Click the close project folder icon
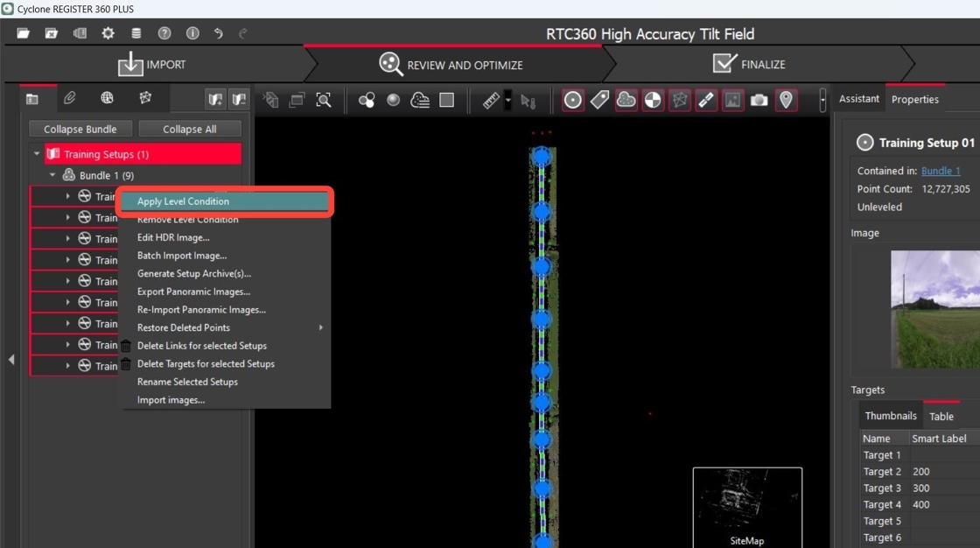This screenshot has height=548, width=980. point(52,33)
